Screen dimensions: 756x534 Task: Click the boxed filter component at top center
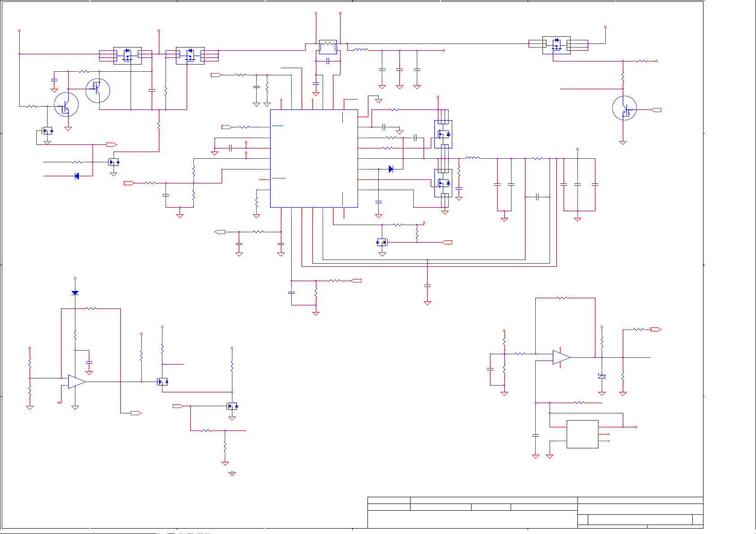click(x=328, y=47)
